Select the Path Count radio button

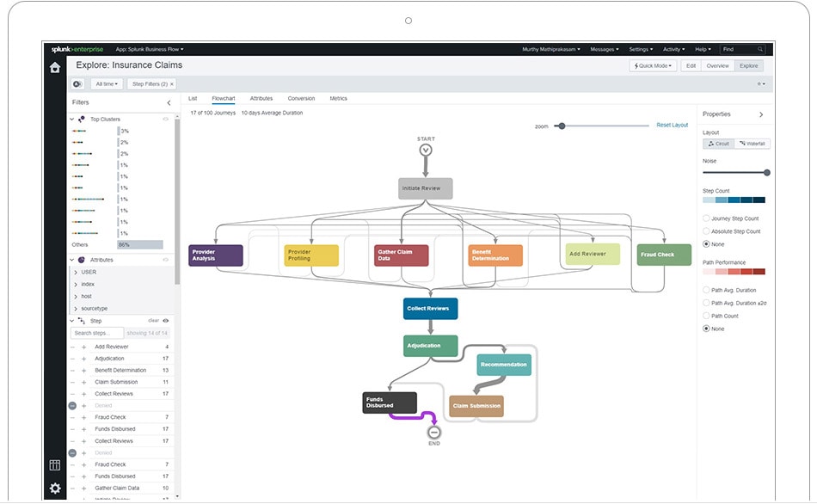pyautogui.click(x=707, y=316)
